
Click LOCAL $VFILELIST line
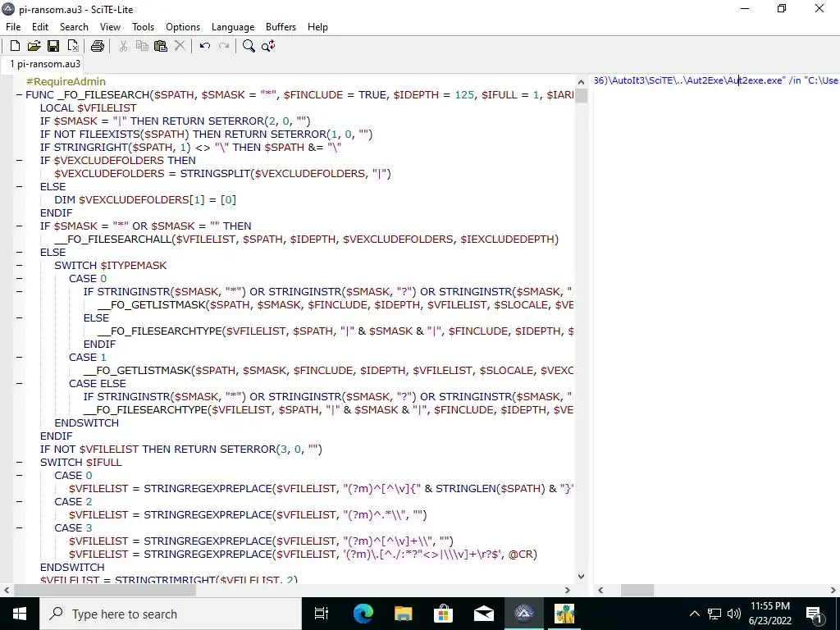click(x=89, y=107)
